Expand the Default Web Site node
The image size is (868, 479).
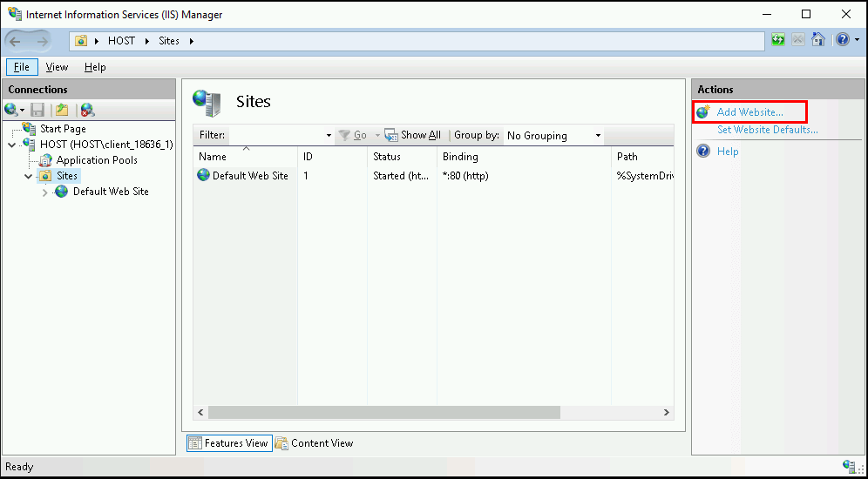[45, 192]
